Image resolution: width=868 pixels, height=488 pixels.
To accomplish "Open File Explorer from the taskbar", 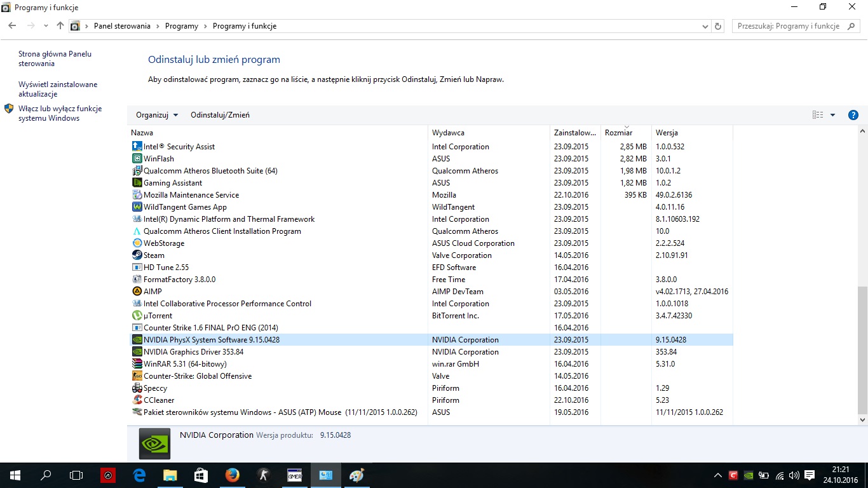I will pos(170,475).
